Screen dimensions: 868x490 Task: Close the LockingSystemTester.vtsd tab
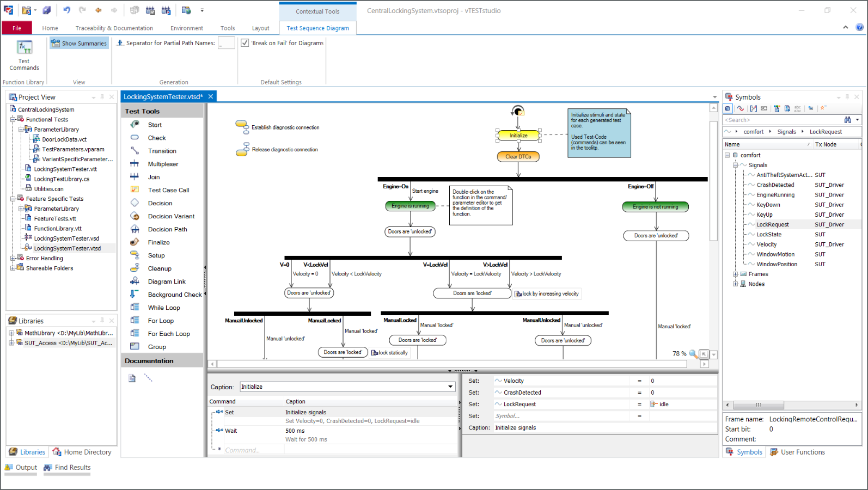point(211,96)
